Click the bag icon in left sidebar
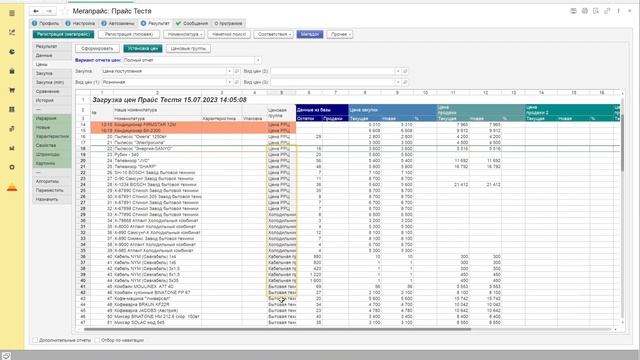The image size is (640, 360). [12, 71]
